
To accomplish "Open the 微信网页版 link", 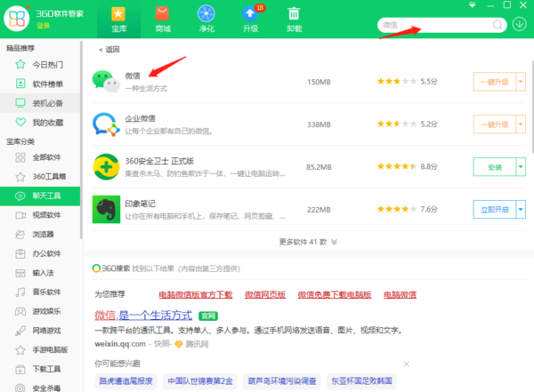I will click(265, 295).
